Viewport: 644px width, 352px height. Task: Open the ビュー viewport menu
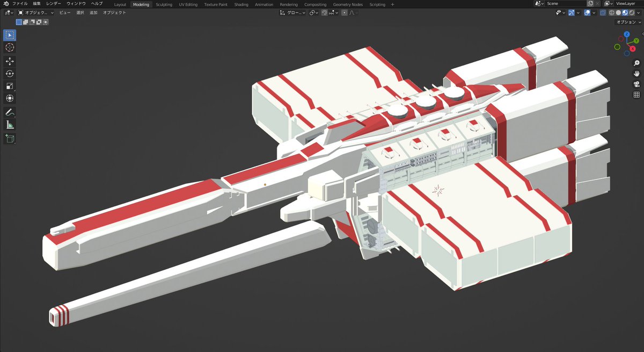pos(64,12)
